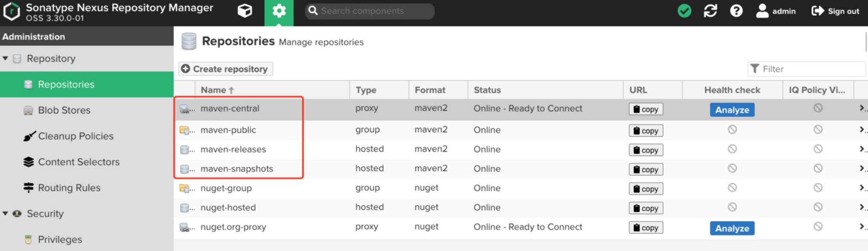Screen dimensions: 868x251
Task: Select Repositories in the sidebar
Action: [x=87, y=84]
